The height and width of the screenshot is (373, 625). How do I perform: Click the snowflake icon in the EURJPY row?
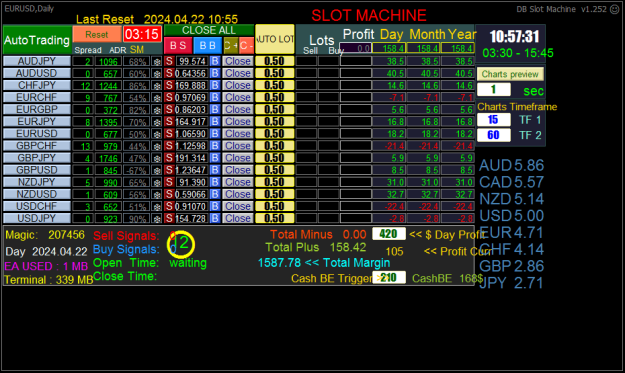coord(157,122)
